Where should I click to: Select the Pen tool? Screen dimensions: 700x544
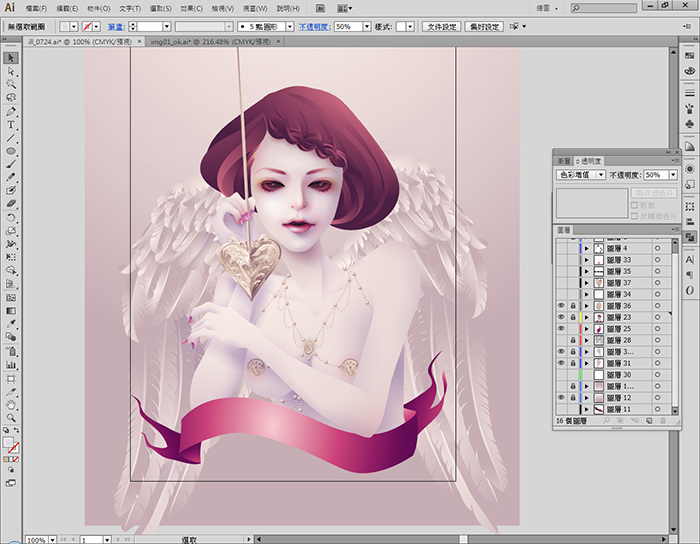coord(11,111)
